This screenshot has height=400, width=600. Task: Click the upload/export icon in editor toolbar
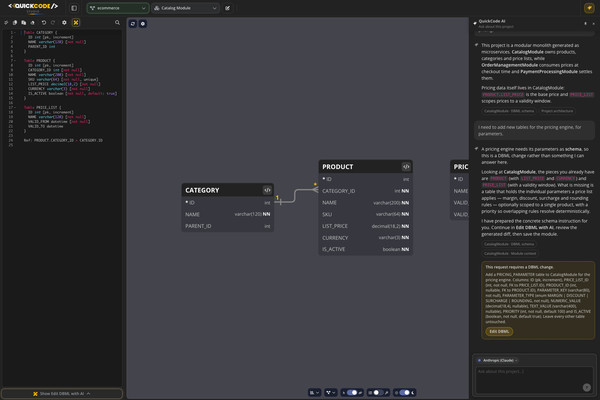[33, 23]
